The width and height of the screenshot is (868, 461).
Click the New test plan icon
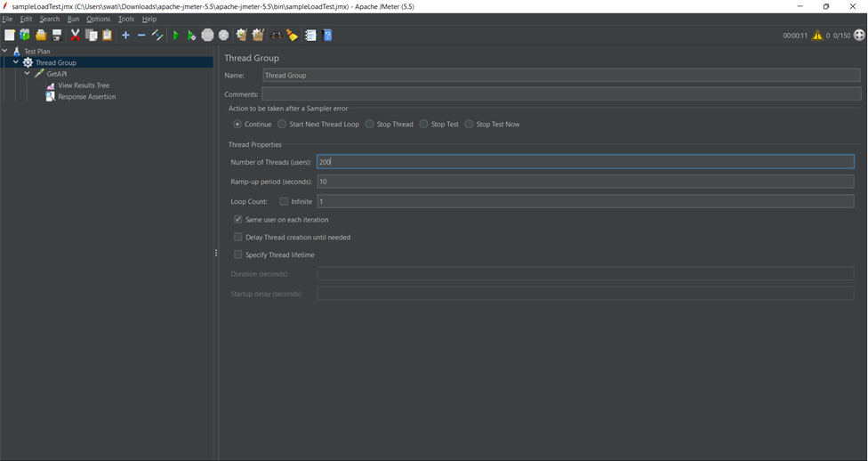(x=10, y=35)
